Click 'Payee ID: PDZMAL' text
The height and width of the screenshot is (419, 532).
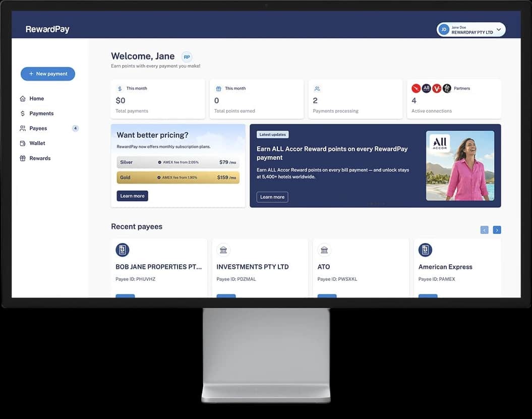tap(236, 279)
